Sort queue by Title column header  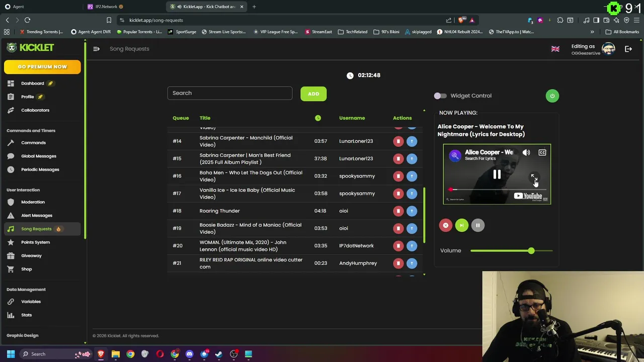click(205, 118)
